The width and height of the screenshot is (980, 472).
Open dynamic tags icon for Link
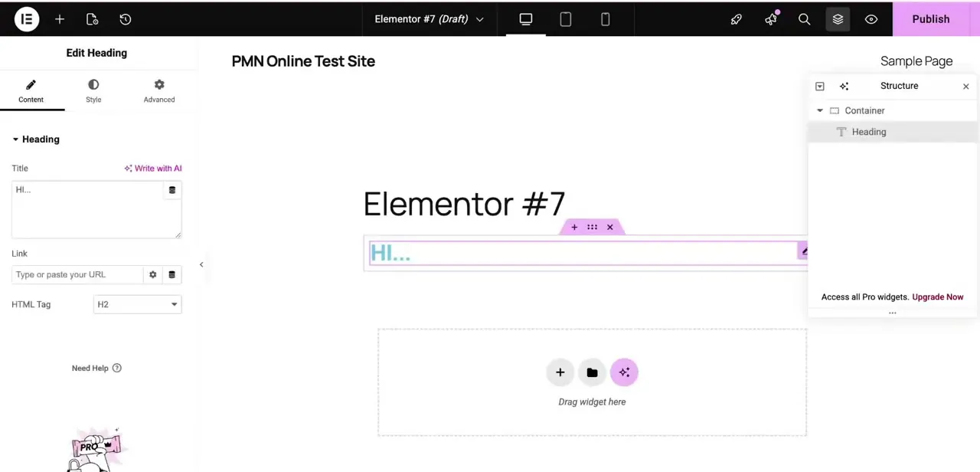(x=172, y=274)
